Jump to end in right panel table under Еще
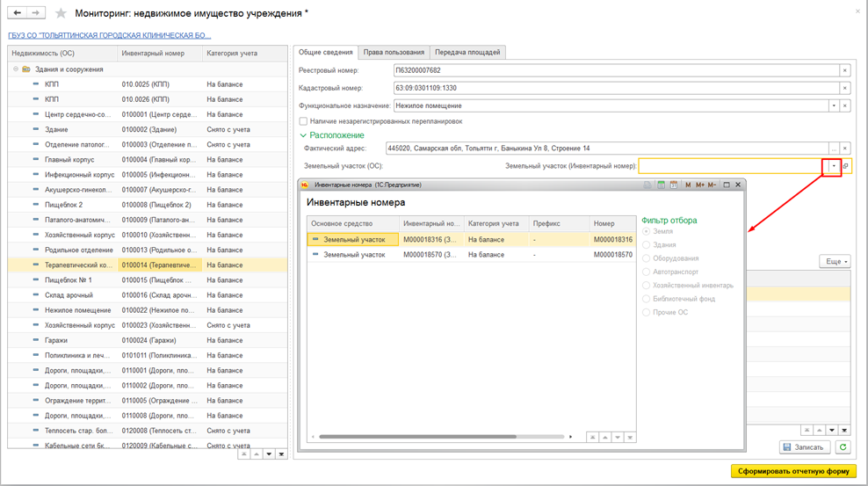Image resolution: width=868 pixels, height=486 pixels. (x=845, y=430)
